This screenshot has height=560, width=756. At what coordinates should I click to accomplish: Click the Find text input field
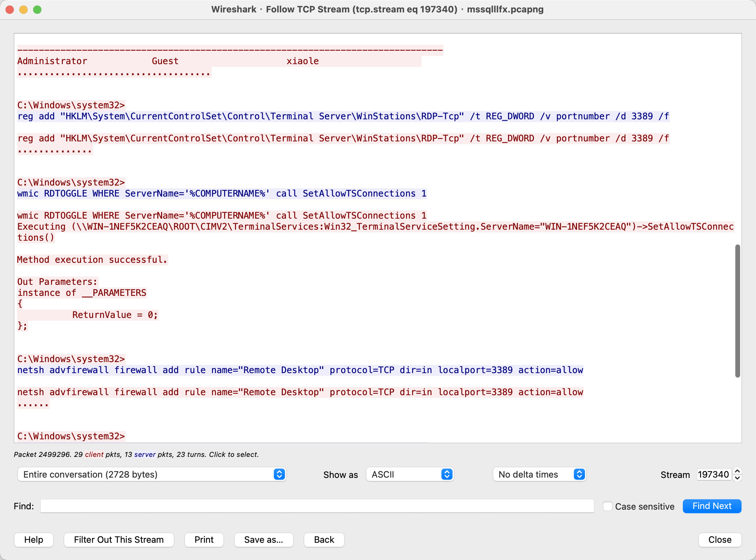pyautogui.click(x=317, y=506)
